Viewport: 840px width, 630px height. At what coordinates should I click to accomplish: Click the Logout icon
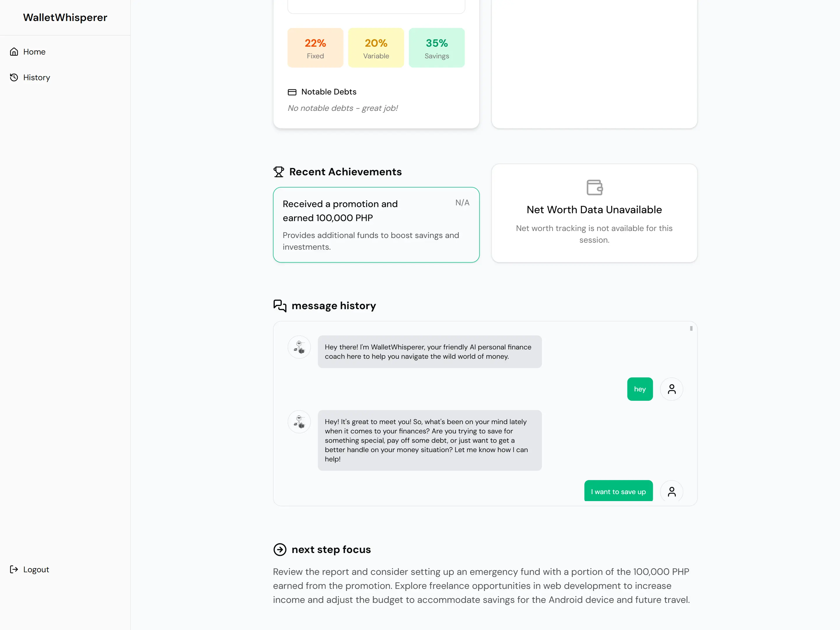[14, 569]
